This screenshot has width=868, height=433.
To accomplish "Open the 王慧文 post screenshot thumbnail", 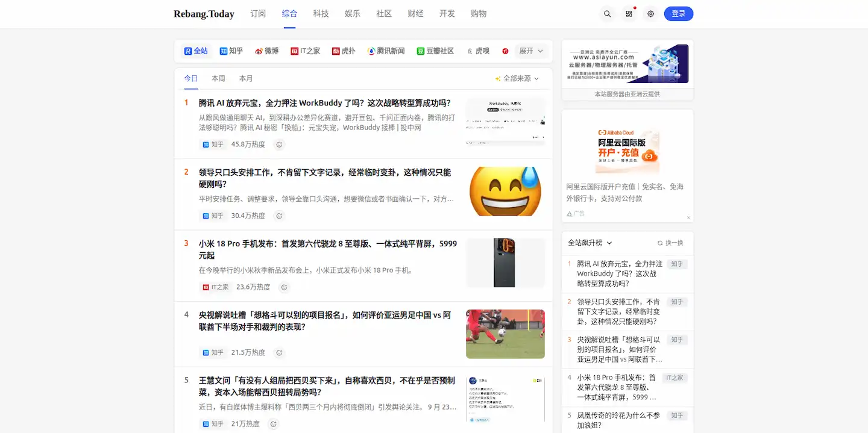I will [505, 400].
